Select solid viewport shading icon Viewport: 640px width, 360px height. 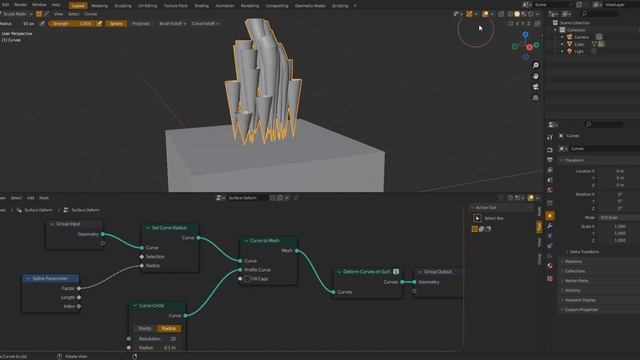(x=517, y=14)
